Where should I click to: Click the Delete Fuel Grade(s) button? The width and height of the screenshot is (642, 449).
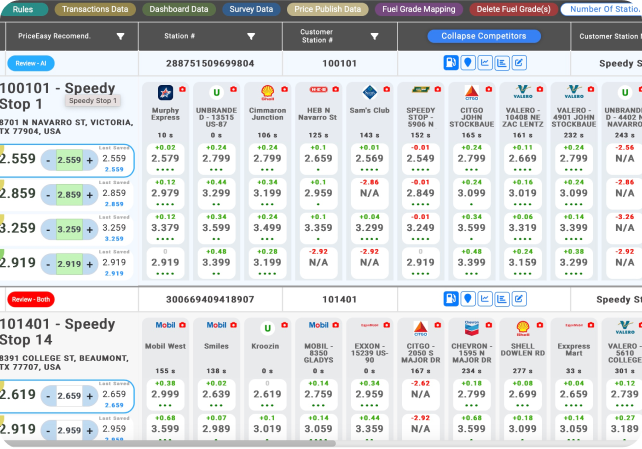click(511, 9)
